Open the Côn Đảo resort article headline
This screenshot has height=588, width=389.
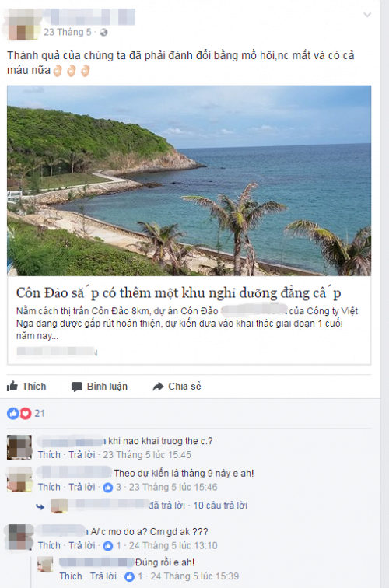(179, 293)
